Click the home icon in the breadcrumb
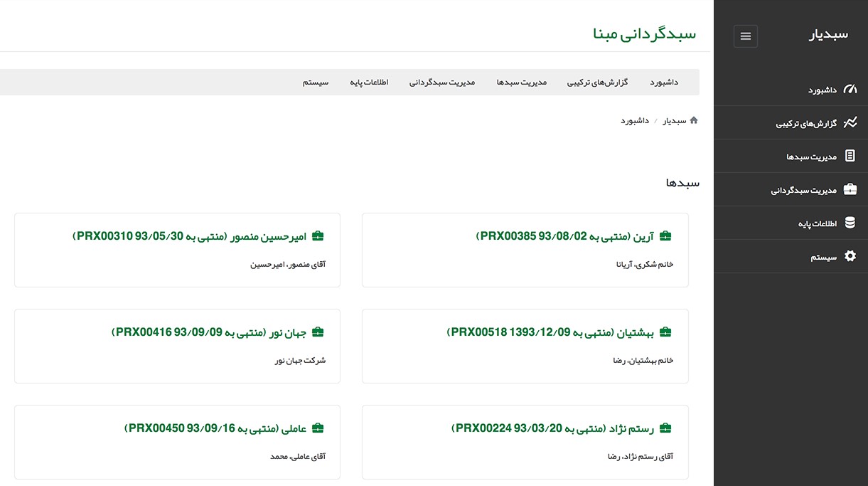Viewport: 868px width, 486px height. [x=694, y=120]
